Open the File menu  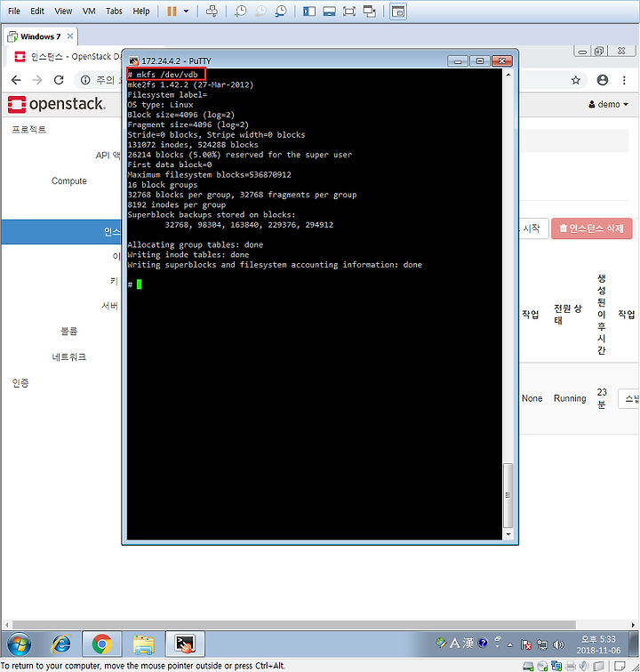[x=14, y=12]
